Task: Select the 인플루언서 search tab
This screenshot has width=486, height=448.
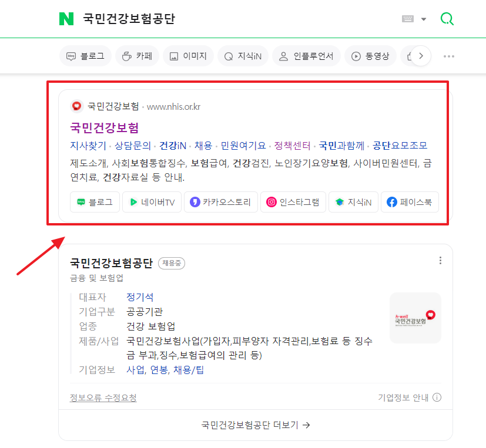Action: pos(306,56)
